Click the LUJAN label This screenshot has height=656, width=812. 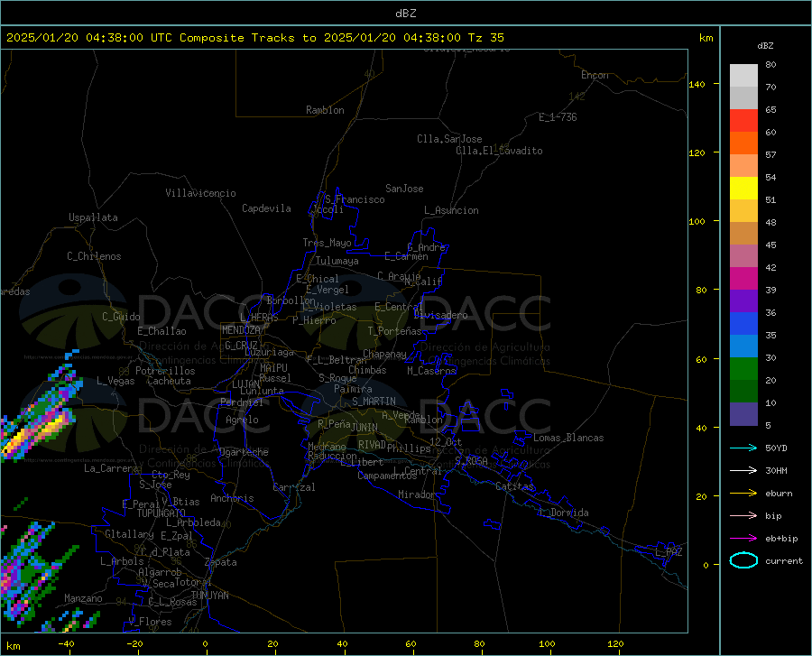(245, 384)
